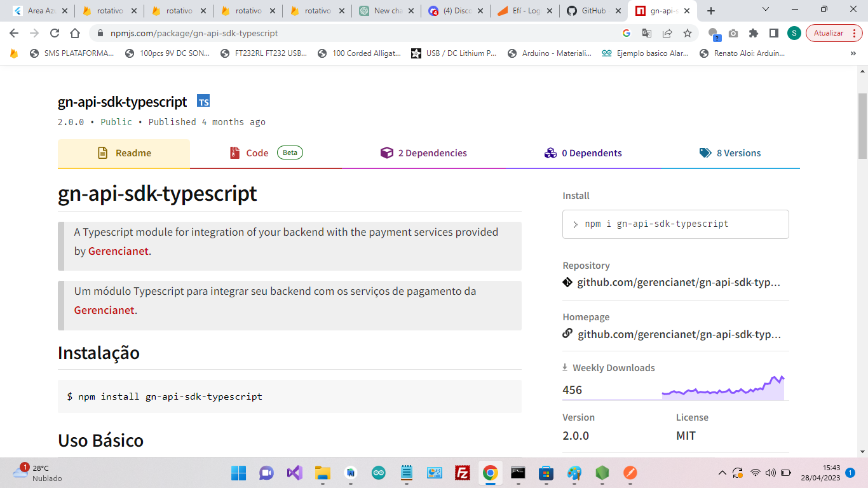Viewport: 868px width, 488px height.
Task: Bookmark this page with the star icon
Action: pos(688,33)
